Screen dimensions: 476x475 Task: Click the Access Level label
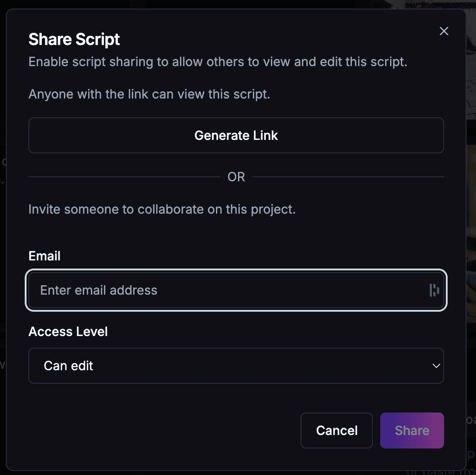tap(68, 331)
